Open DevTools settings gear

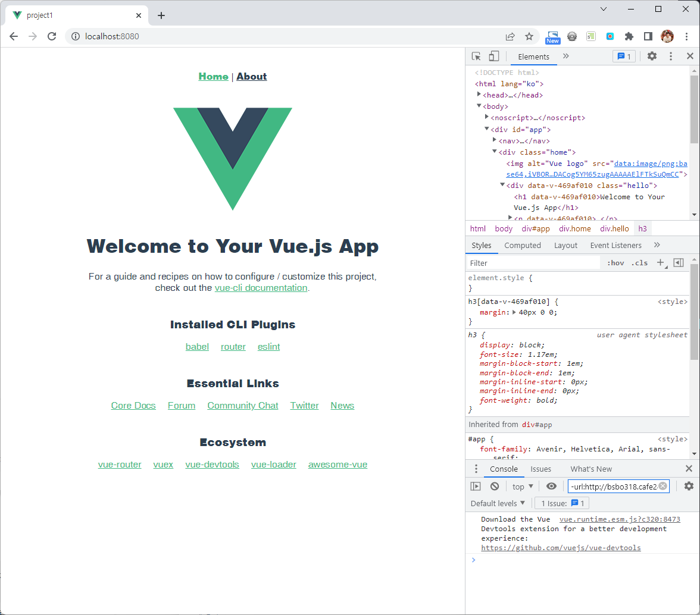coord(652,56)
